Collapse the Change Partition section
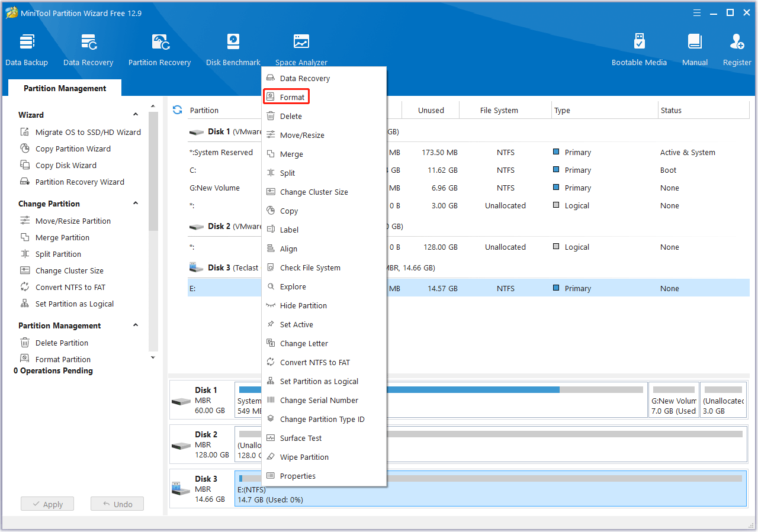This screenshot has height=532, width=758. (136, 204)
